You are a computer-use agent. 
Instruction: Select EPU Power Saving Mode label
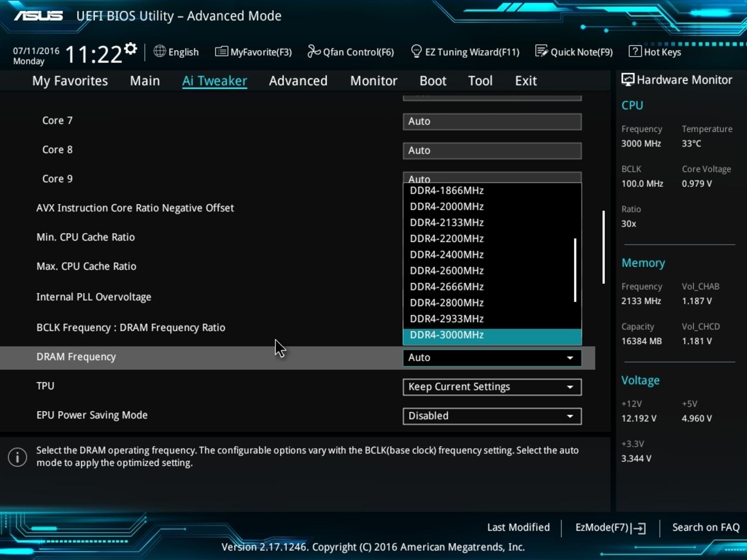(x=92, y=415)
